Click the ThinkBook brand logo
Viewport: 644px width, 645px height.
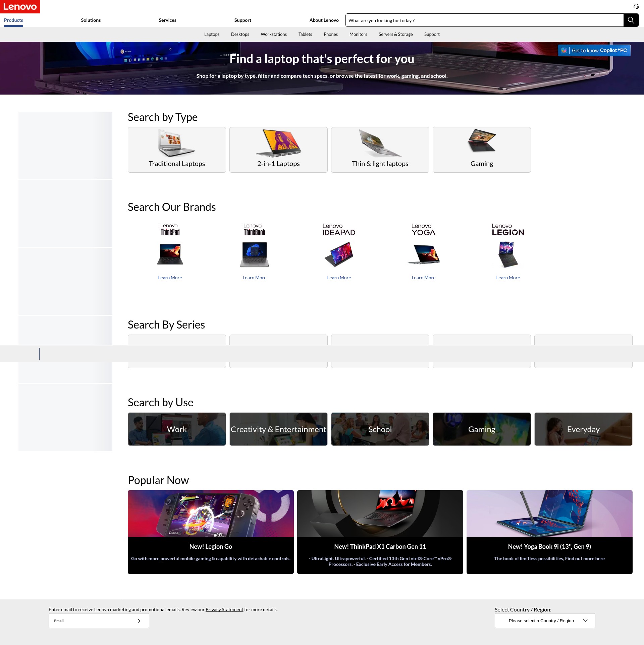pyautogui.click(x=254, y=230)
